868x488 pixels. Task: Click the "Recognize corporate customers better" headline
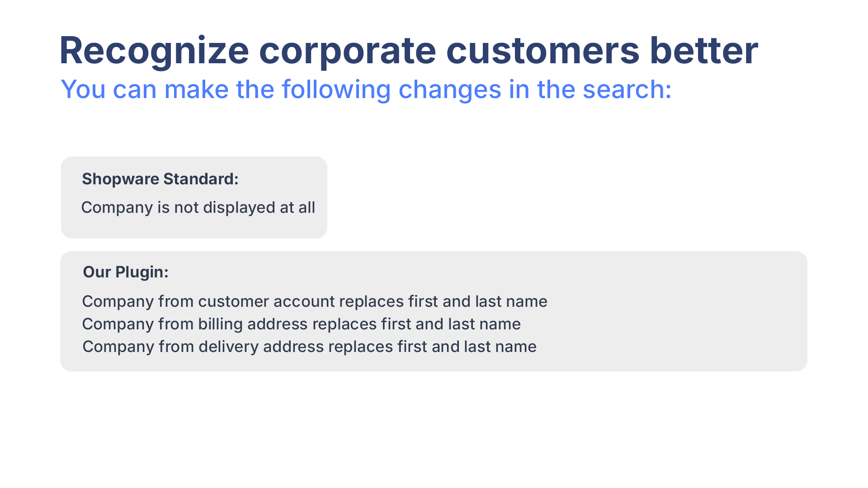[x=408, y=51]
